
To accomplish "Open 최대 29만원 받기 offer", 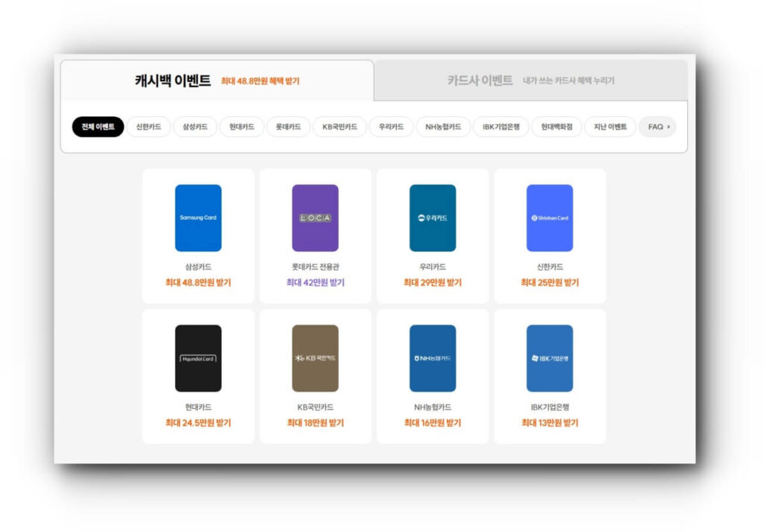I will (x=433, y=283).
